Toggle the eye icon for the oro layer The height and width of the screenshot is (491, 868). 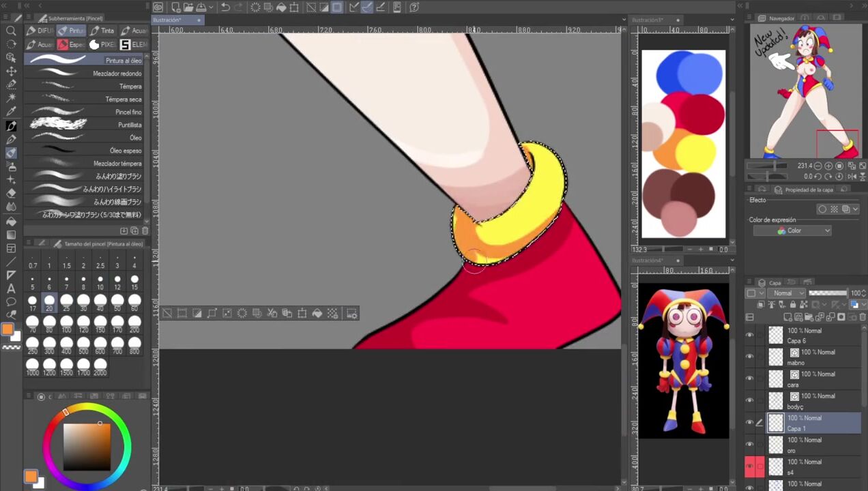pos(749,445)
